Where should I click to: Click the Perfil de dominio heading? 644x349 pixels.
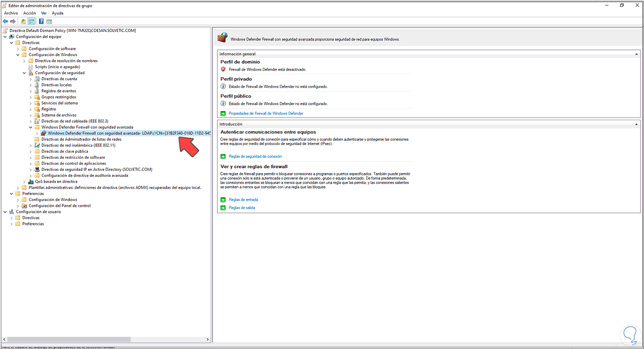[x=240, y=62]
